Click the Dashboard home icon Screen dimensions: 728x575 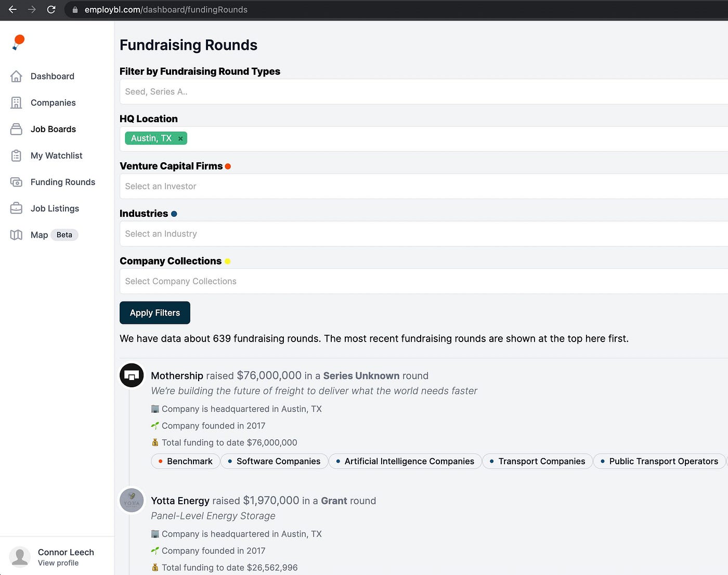coord(16,76)
